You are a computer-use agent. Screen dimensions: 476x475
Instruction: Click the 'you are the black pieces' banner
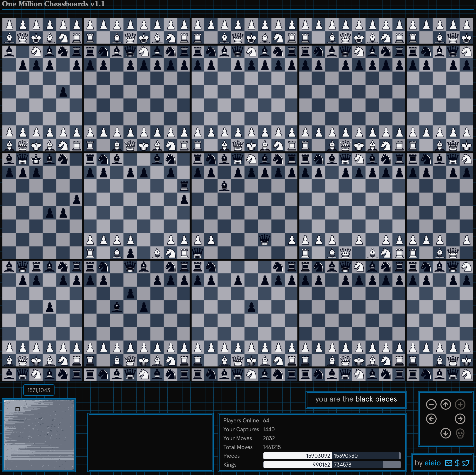[356, 399]
